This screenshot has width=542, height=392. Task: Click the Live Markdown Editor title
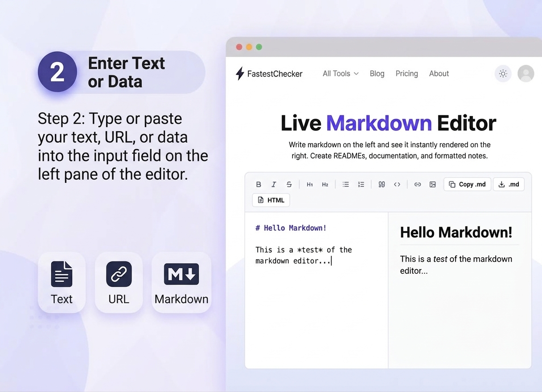pyautogui.click(x=388, y=123)
